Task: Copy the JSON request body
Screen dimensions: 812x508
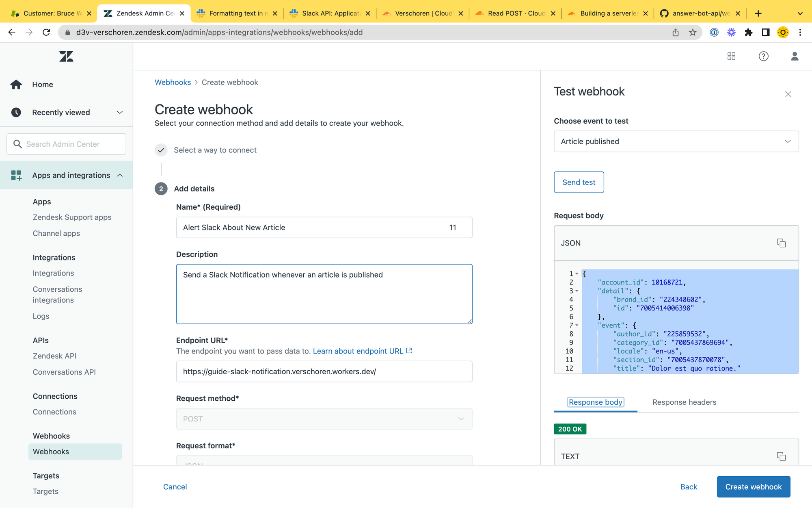Action: (781, 243)
